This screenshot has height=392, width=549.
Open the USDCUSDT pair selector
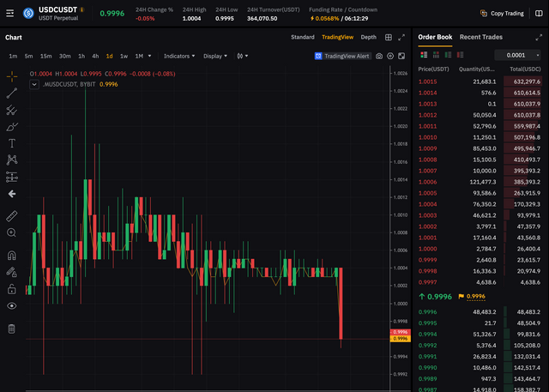point(57,9)
